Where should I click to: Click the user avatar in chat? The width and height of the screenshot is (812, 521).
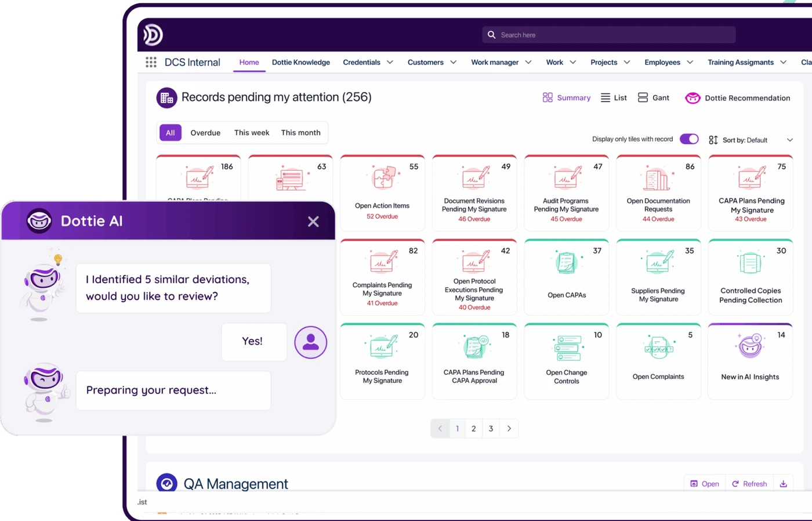(x=311, y=342)
